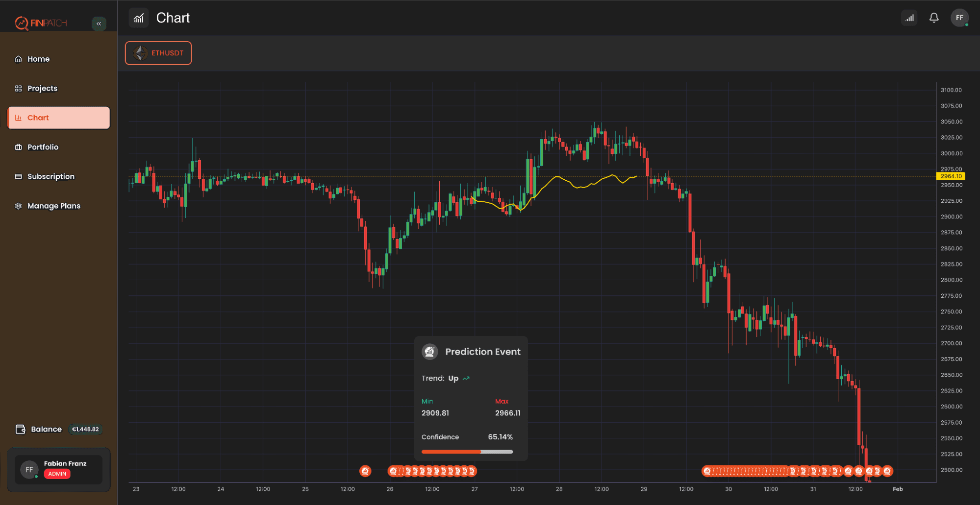980x505 pixels.
Task: Click the chart icon beside the page title
Action: (x=139, y=18)
